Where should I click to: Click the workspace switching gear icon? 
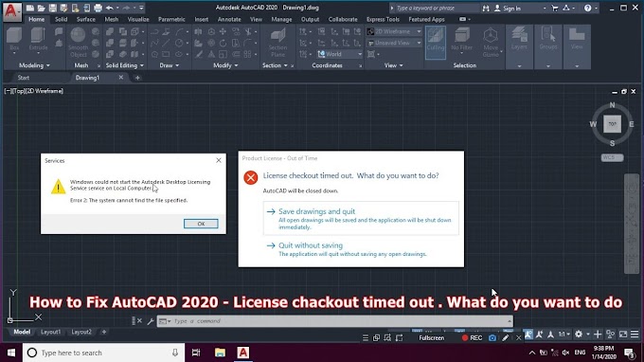pyautogui.click(x=579, y=335)
